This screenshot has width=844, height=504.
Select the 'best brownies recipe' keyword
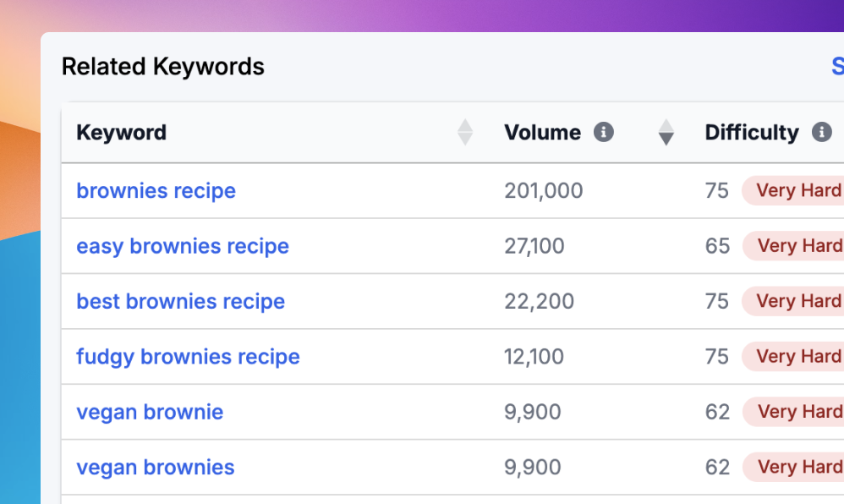click(x=180, y=301)
